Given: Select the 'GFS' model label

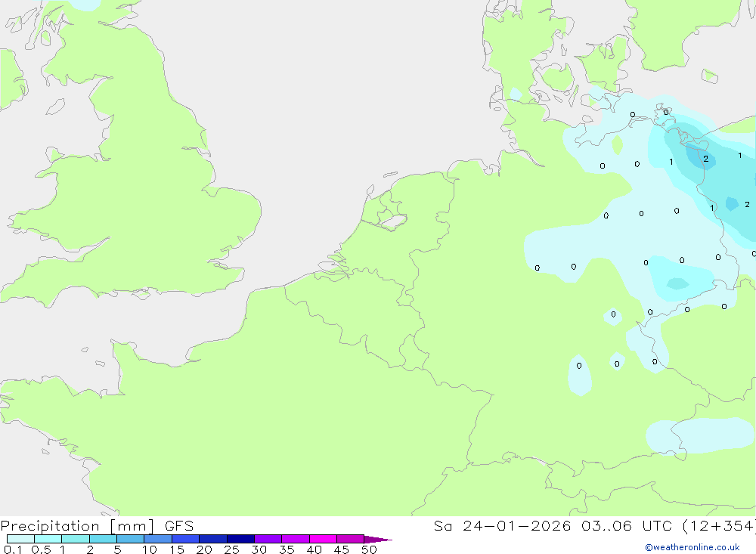Looking at the screenshot, I should [x=179, y=526].
